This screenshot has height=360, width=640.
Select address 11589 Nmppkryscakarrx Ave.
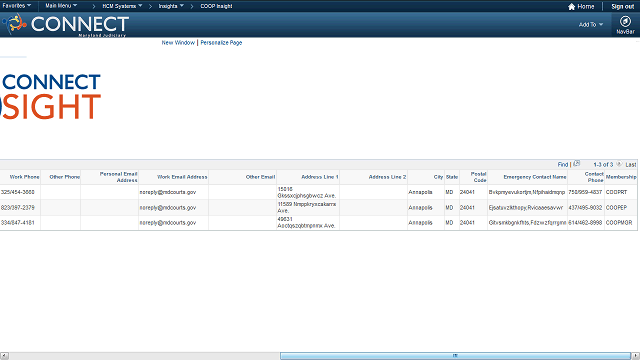point(307,207)
